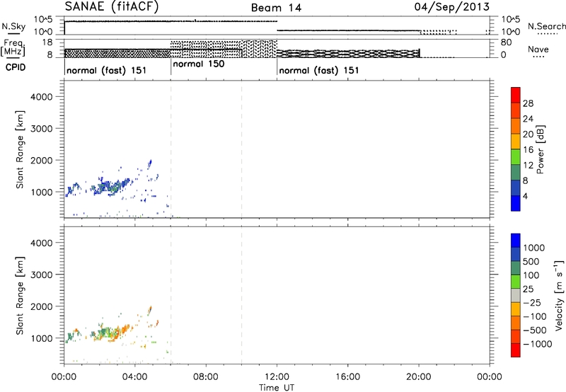Click the 16 label on Power colorbar
Image resolution: width=566 pixels, height=392 pixels.
point(528,150)
